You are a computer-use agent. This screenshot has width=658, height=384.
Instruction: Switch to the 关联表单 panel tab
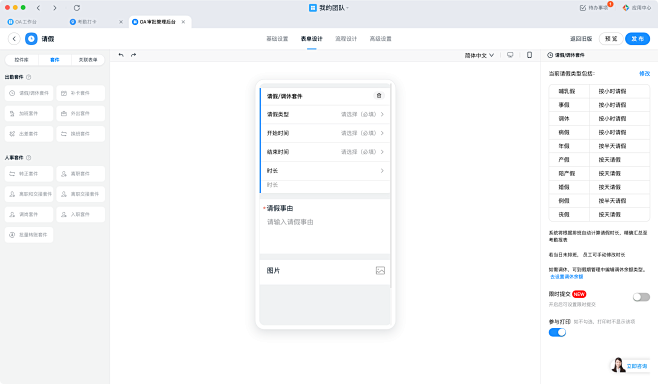click(88, 60)
